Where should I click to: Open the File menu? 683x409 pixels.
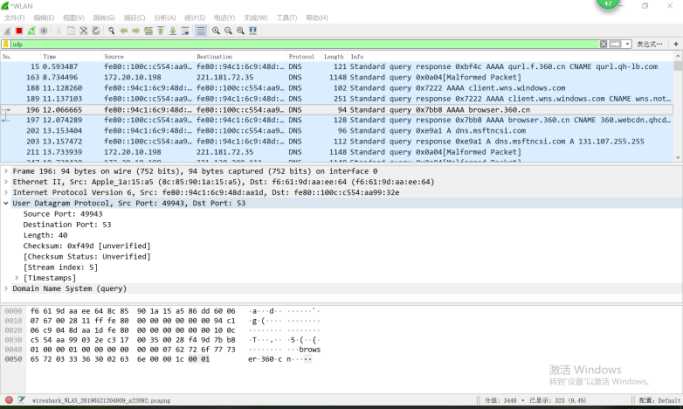coord(14,18)
